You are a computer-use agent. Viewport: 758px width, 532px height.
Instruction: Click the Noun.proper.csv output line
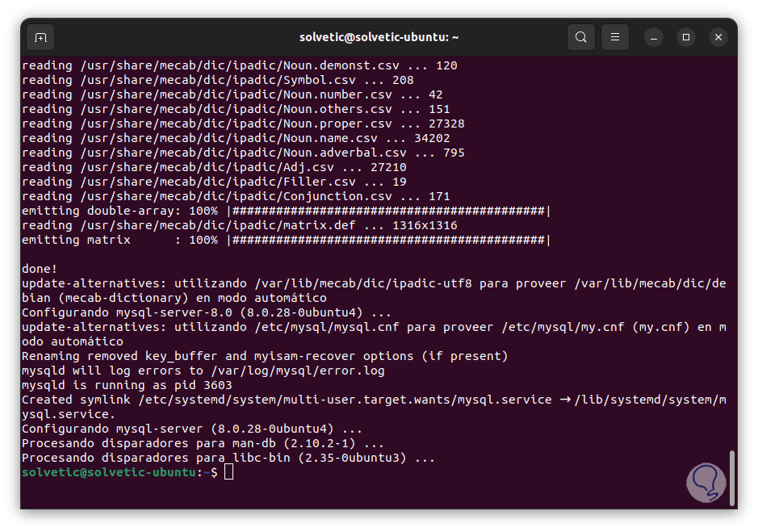pos(242,124)
